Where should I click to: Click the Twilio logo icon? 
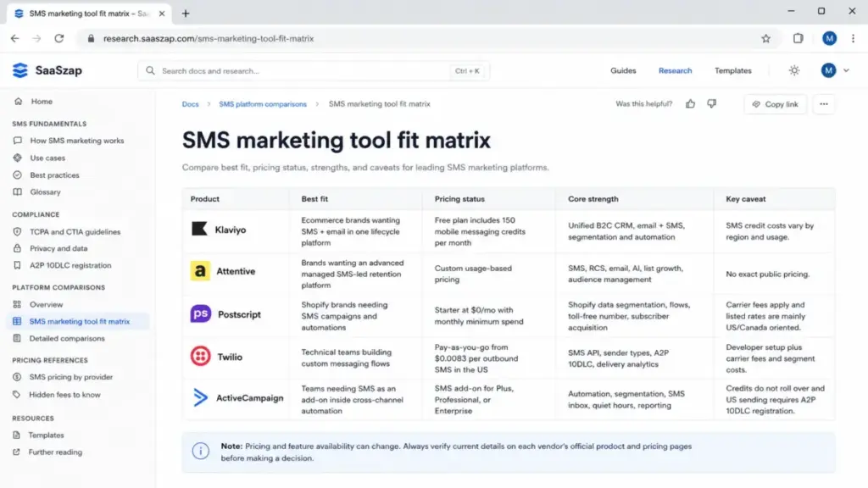200,357
